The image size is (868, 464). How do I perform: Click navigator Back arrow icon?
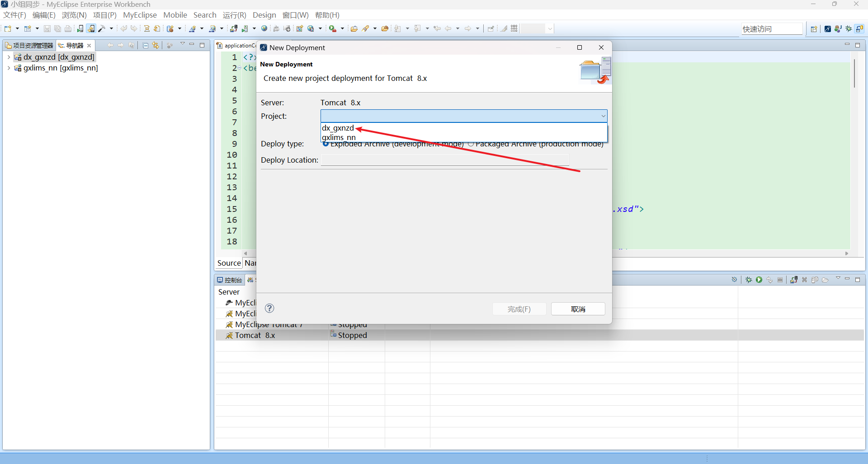coord(110,45)
